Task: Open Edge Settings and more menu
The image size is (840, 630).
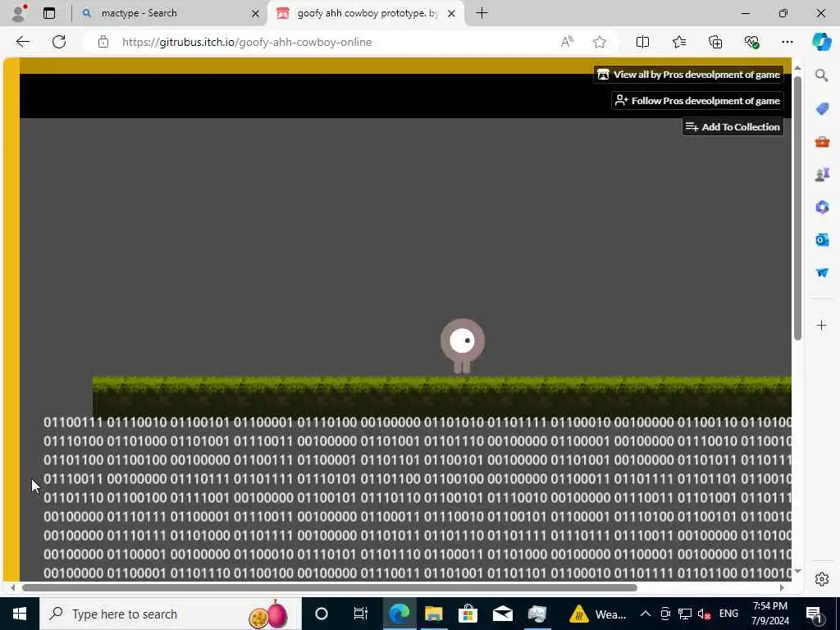Action: click(x=787, y=42)
